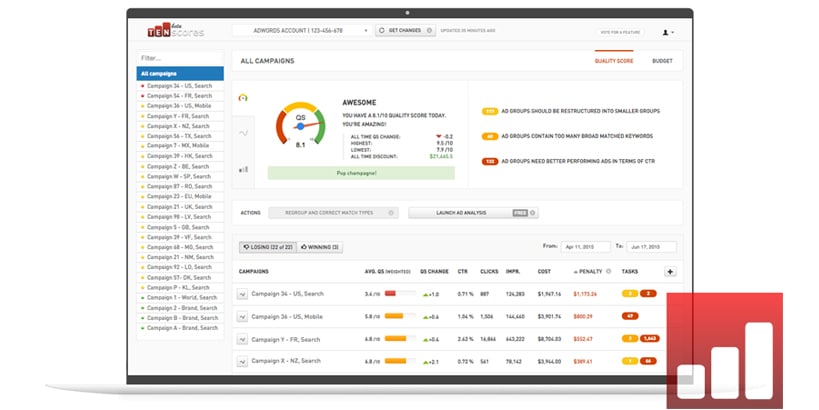Open the AdWords Account 123-456-678 dropdown
Viewport: 819px width, 410px height.
(x=302, y=31)
